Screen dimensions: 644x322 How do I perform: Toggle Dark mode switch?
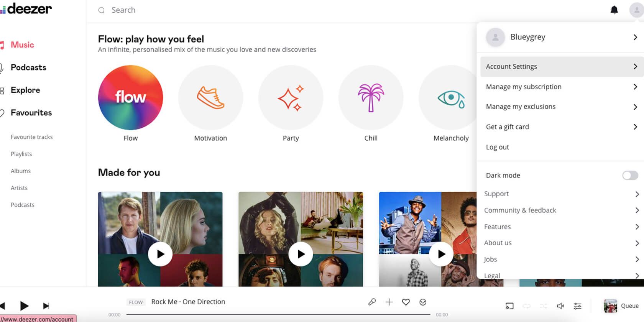[x=630, y=176]
